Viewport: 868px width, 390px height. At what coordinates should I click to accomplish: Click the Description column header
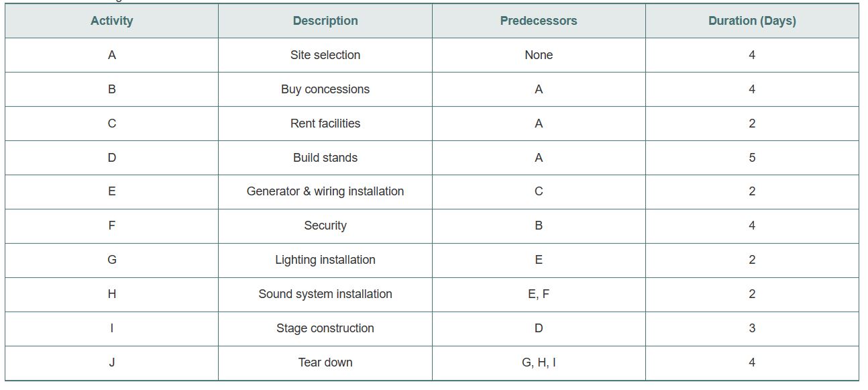(325, 21)
